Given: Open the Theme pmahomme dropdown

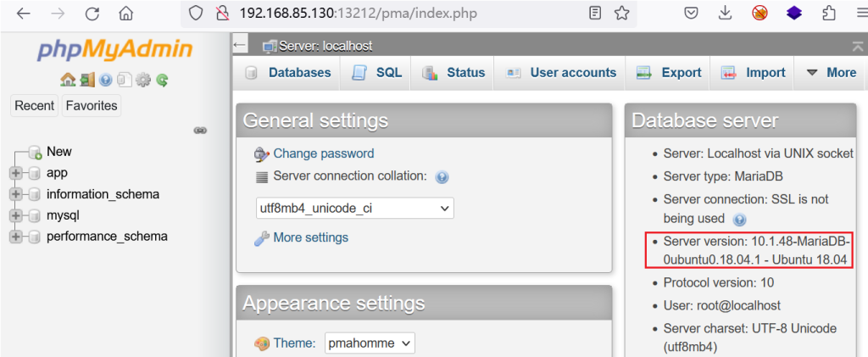Looking at the screenshot, I should click(370, 343).
